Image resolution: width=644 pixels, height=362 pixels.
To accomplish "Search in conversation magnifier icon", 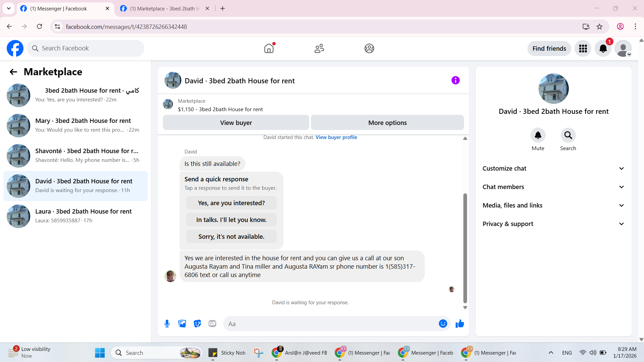I will point(568,135).
